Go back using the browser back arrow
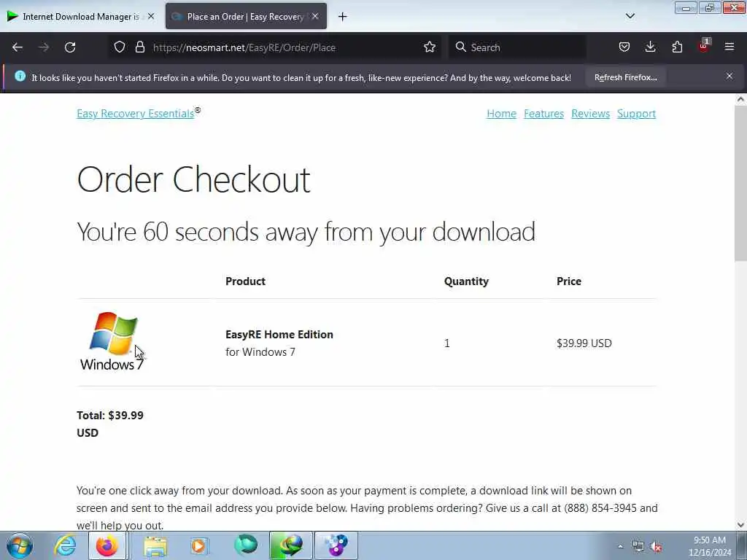This screenshot has height=560, width=747. pyautogui.click(x=18, y=47)
